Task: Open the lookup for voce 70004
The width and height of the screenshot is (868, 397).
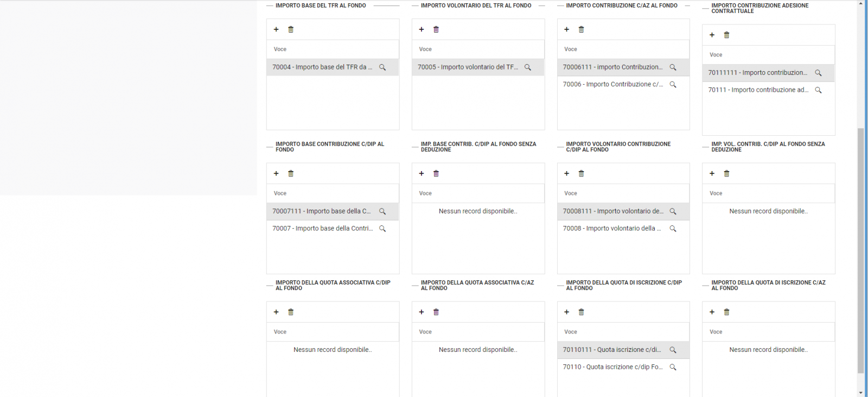Action: [382, 67]
